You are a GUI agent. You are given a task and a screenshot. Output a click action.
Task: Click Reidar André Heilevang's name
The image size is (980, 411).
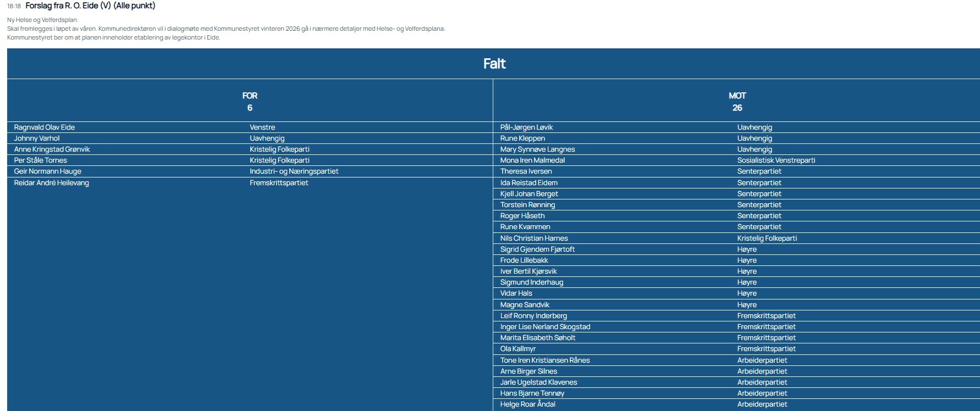51,183
